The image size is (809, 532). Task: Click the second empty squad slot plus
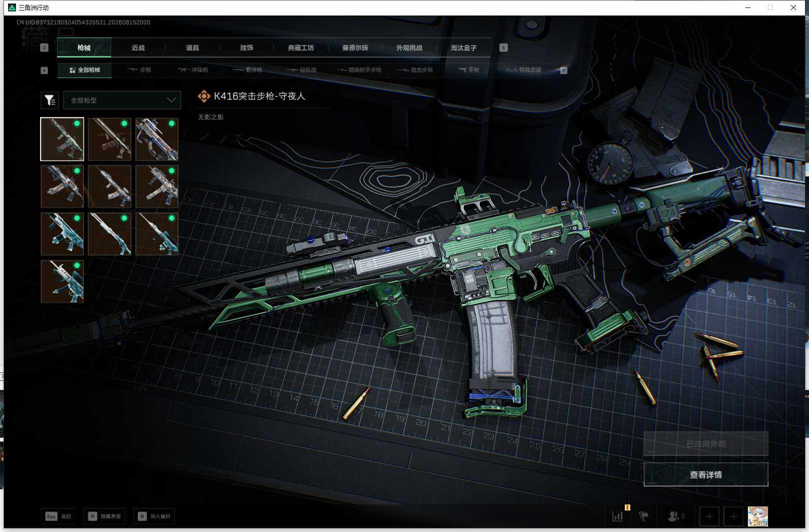(733, 516)
